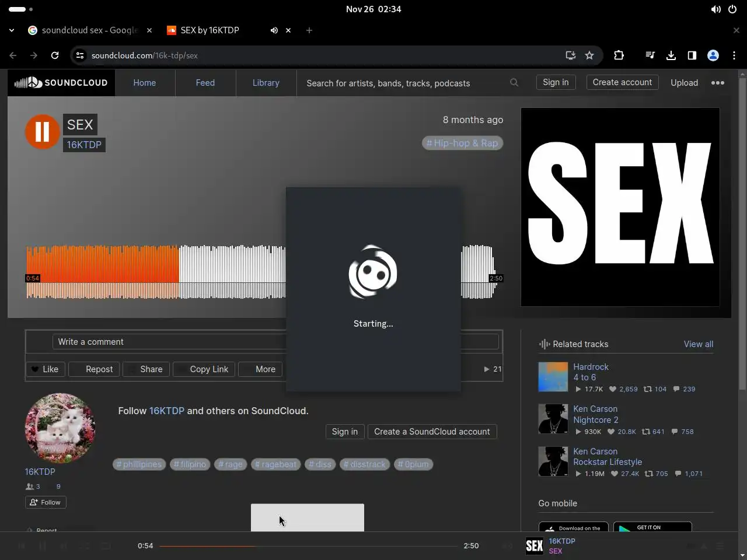The width and height of the screenshot is (747, 560).
Task: Open the Nightcore 2 track title
Action: pyautogui.click(x=595, y=420)
